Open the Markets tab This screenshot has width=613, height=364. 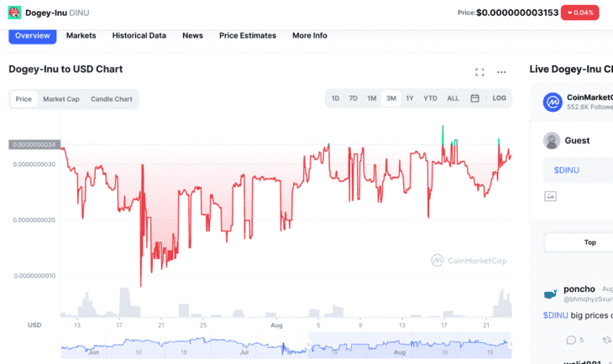pyautogui.click(x=81, y=35)
